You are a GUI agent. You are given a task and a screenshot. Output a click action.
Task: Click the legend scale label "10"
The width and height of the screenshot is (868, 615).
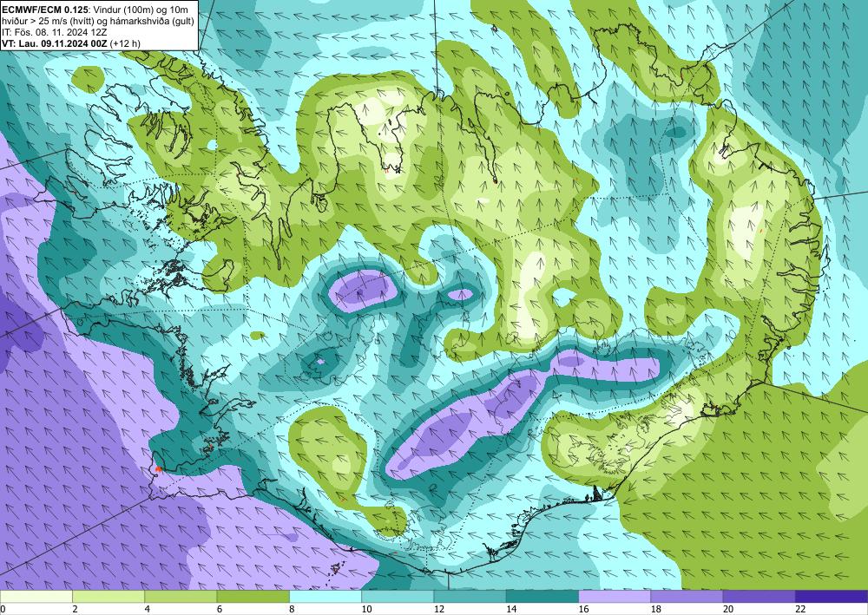click(x=367, y=609)
